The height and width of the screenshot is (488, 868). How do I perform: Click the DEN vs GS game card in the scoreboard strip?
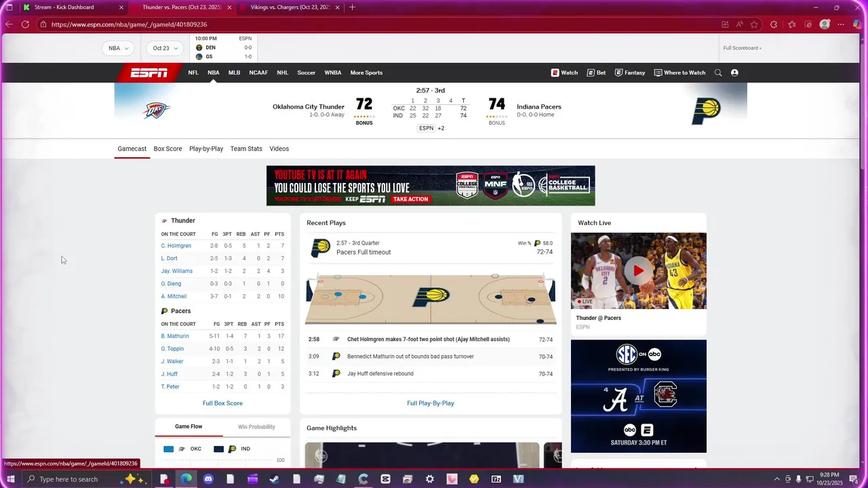(223, 48)
